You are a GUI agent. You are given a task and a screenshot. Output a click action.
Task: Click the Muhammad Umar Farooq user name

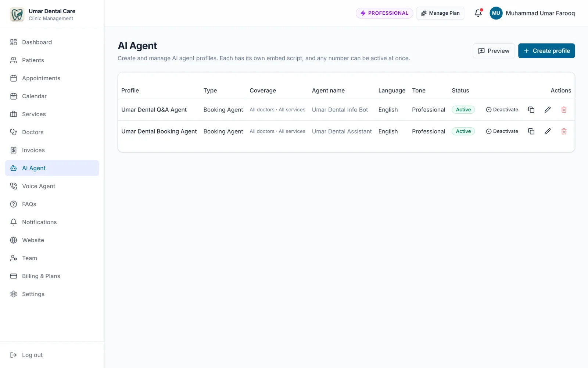point(540,13)
